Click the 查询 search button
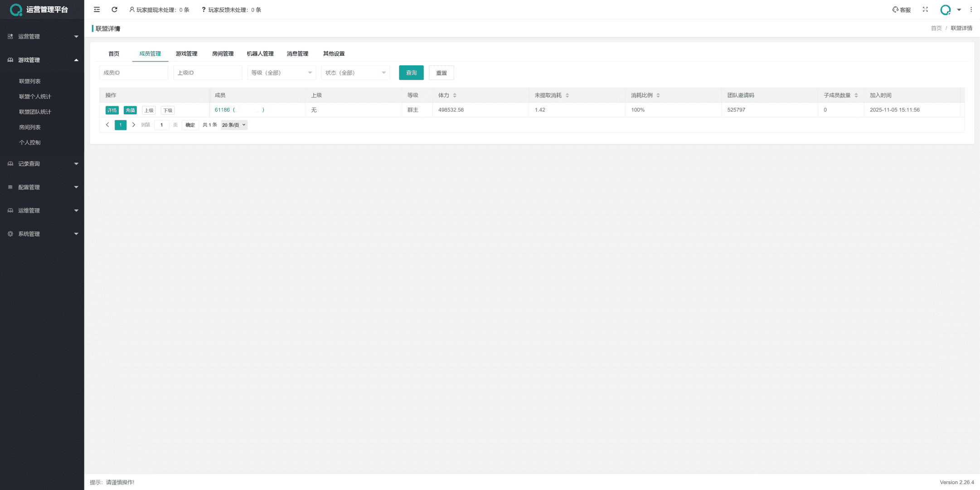The width and height of the screenshot is (980, 490). [x=411, y=73]
